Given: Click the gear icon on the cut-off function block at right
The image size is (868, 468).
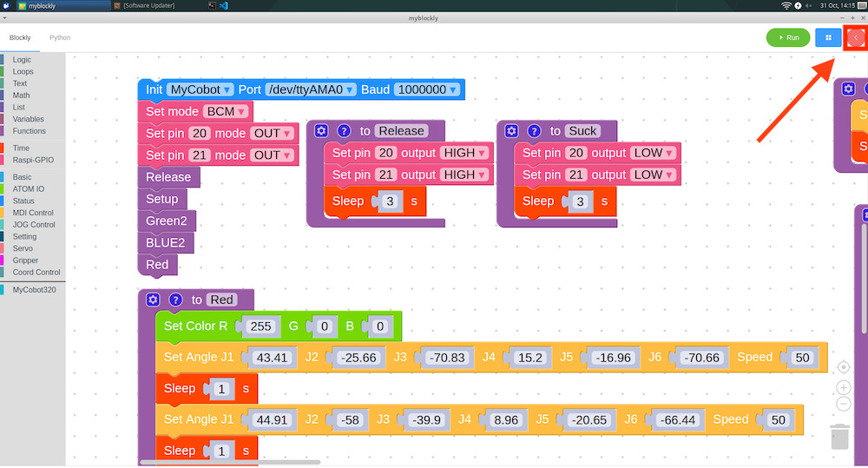Looking at the screenshot, I should [849, 89].
